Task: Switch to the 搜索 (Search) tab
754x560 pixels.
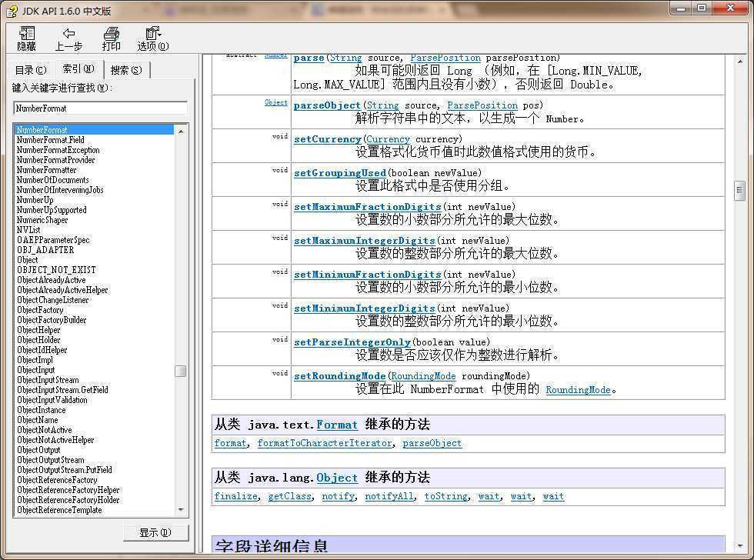Action: click(x=126, y=70)
